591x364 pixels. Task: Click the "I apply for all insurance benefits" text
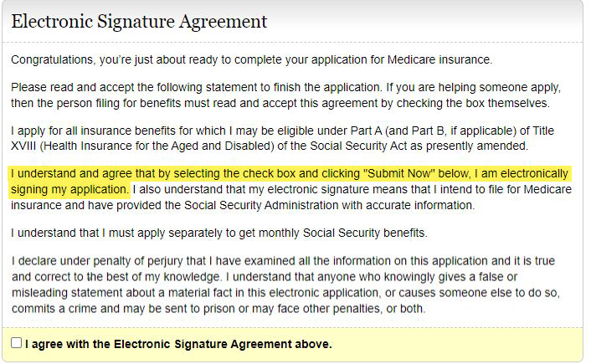click(100, 132)
